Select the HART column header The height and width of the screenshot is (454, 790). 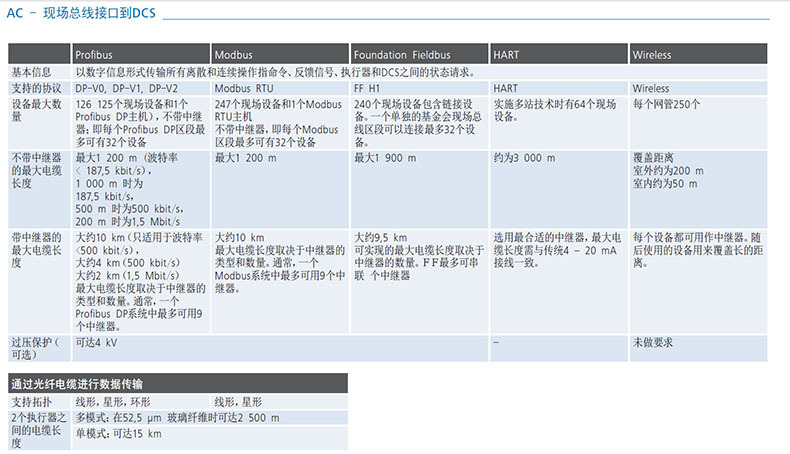point(506,55)
